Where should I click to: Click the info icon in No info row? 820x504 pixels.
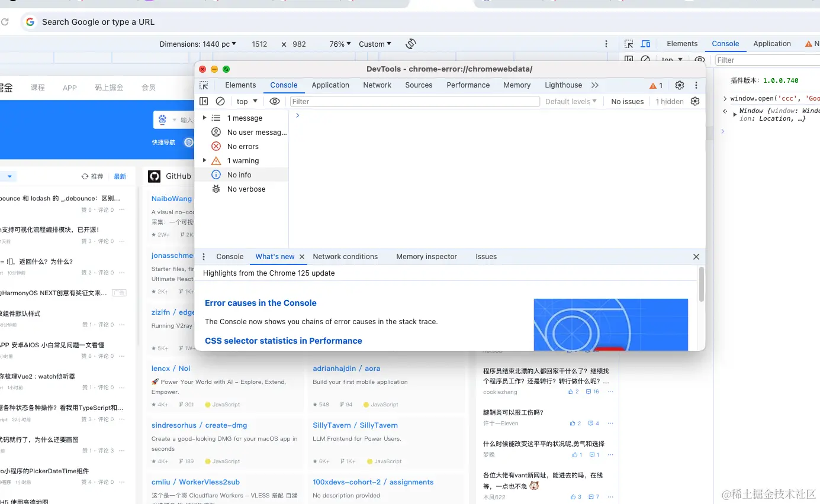coord(216,175)
